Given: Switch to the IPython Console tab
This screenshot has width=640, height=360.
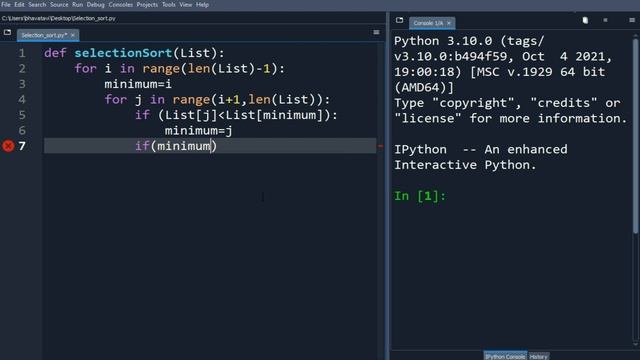Looking at the screenshot, I should [505, 356].
